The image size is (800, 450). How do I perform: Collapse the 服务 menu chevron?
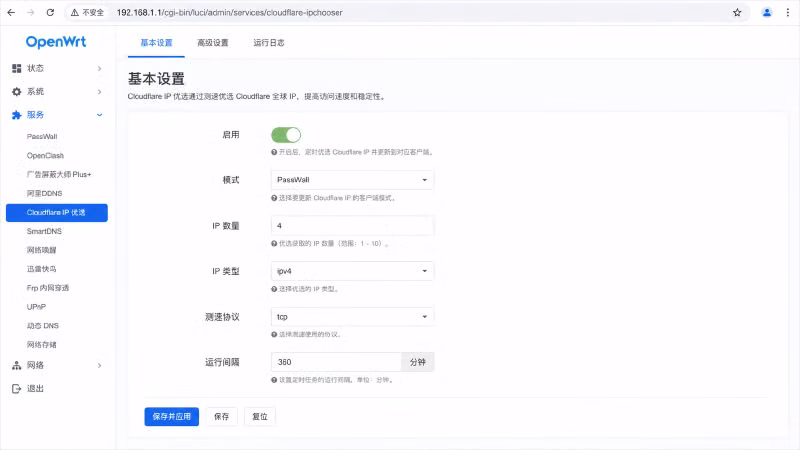point(99,115)
